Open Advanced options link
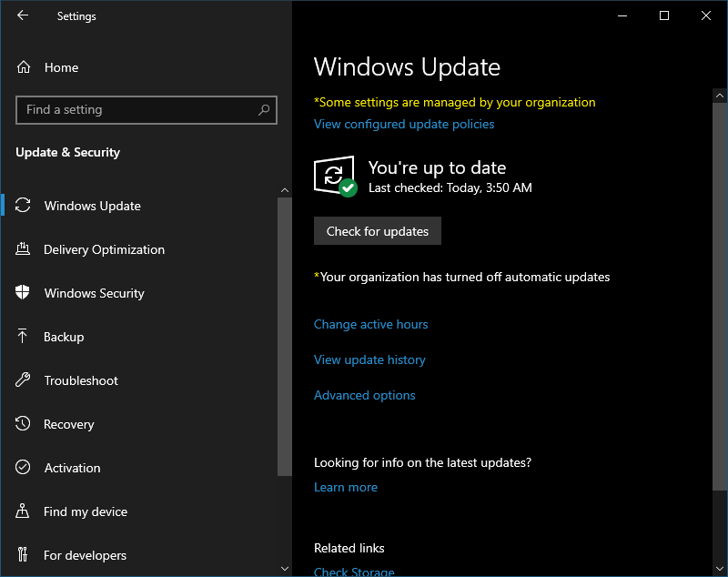Screen dimensions: 728x577 tap(365, 395)
